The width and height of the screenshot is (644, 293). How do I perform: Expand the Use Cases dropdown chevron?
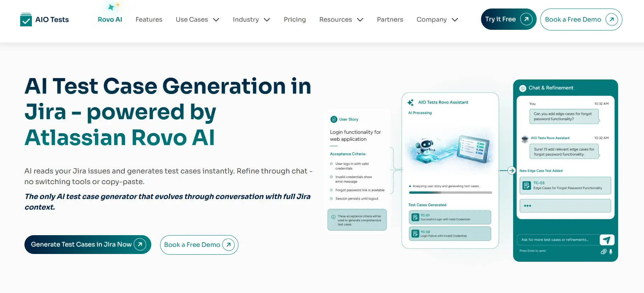pos(216,20)
